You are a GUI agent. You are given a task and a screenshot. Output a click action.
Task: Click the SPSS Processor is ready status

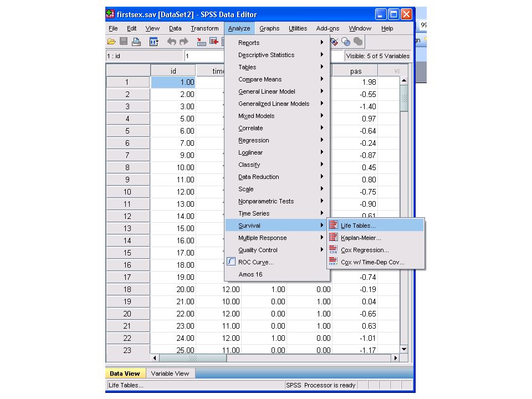(321, 385)
